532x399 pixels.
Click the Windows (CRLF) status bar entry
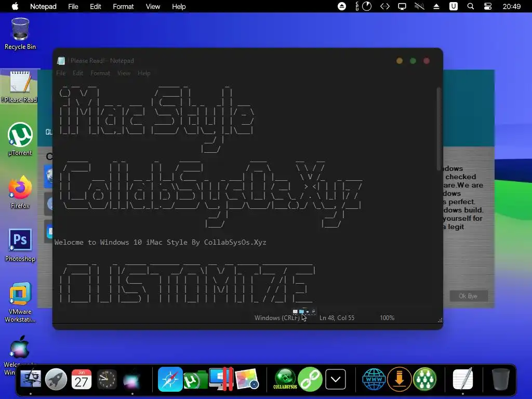[x=277, y=318]
